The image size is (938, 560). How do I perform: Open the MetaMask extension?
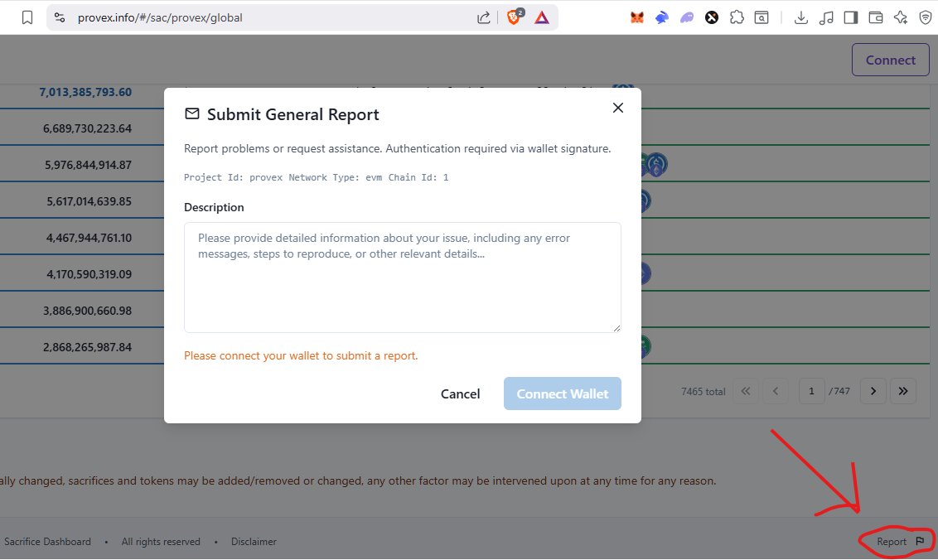click(636, 17)
